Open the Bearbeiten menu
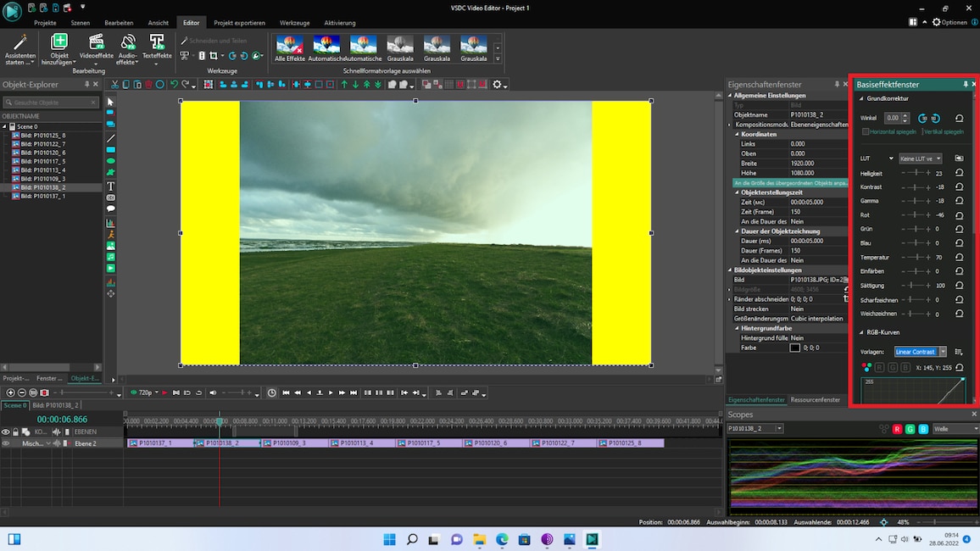The height and width of the screenshot is (551, 980). coord(119,23)
